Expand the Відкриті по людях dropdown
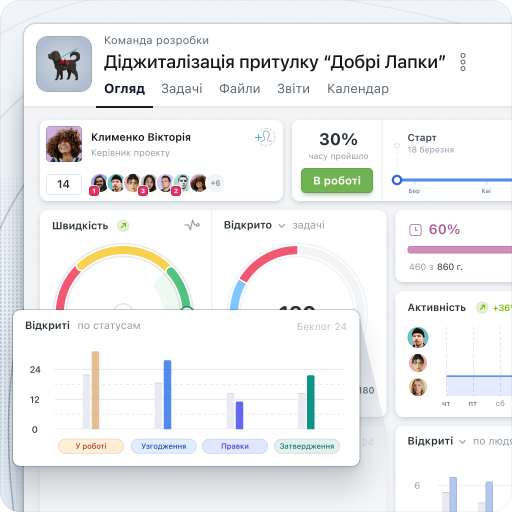 click(462, 442)
